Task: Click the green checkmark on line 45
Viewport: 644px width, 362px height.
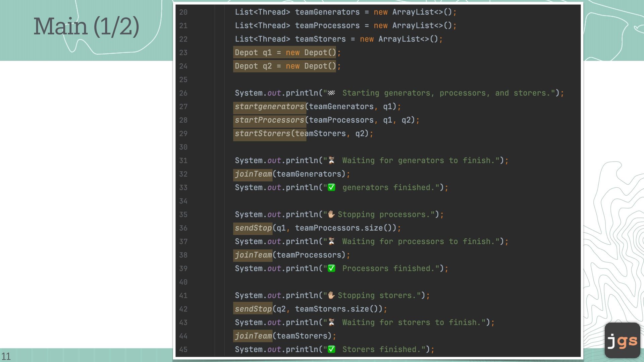Action: click(331, 350)
